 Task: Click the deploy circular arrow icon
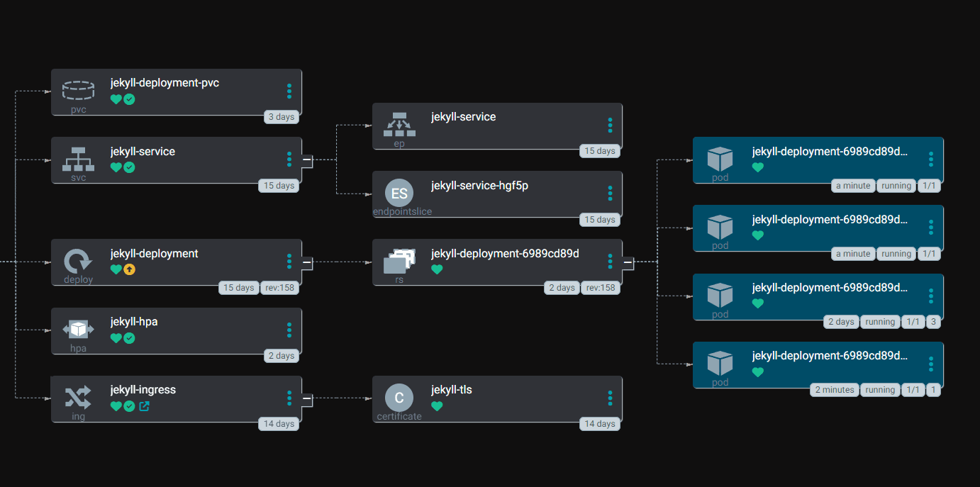click(x=78, y=260)
